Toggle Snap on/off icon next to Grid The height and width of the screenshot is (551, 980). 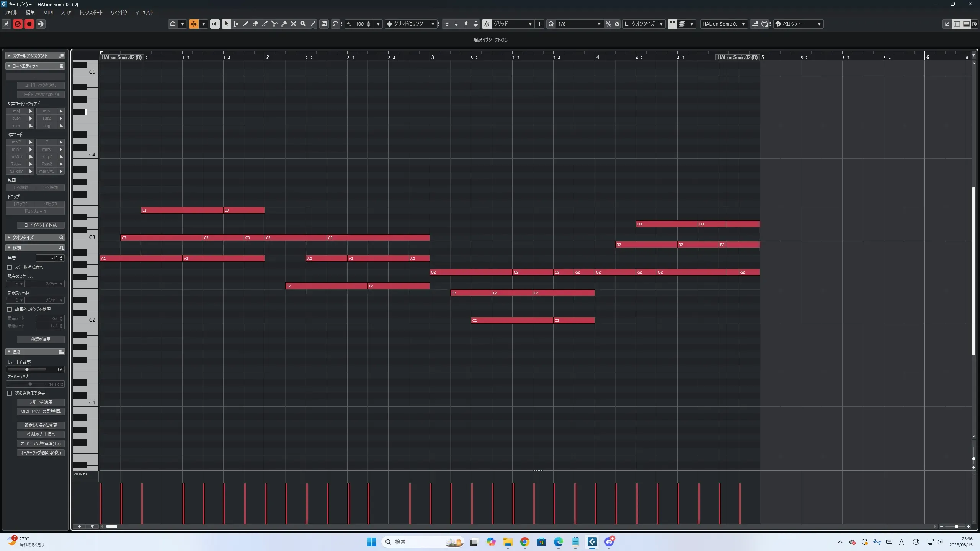[x=486, y=24]
